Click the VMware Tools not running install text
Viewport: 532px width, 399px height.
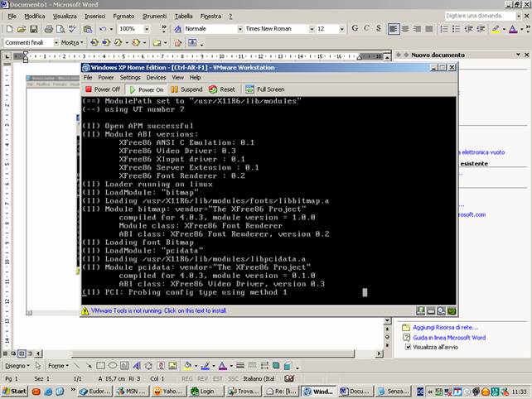click(158, 311)
